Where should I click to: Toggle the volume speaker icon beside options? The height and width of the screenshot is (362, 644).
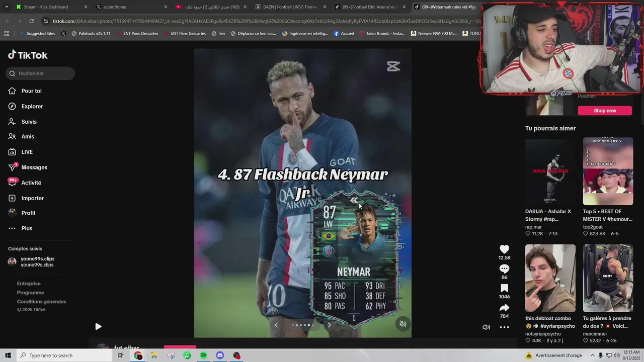[486, 327]
